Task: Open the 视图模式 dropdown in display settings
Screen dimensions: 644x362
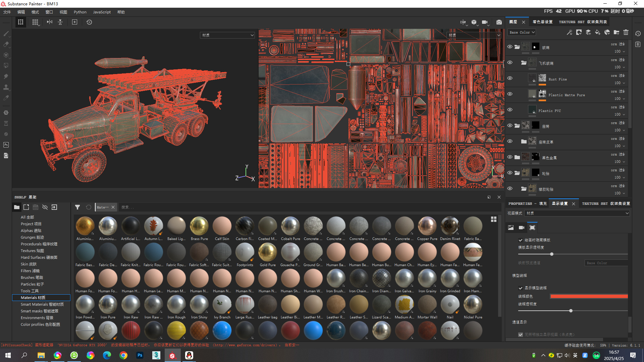Action: [577, 213]
